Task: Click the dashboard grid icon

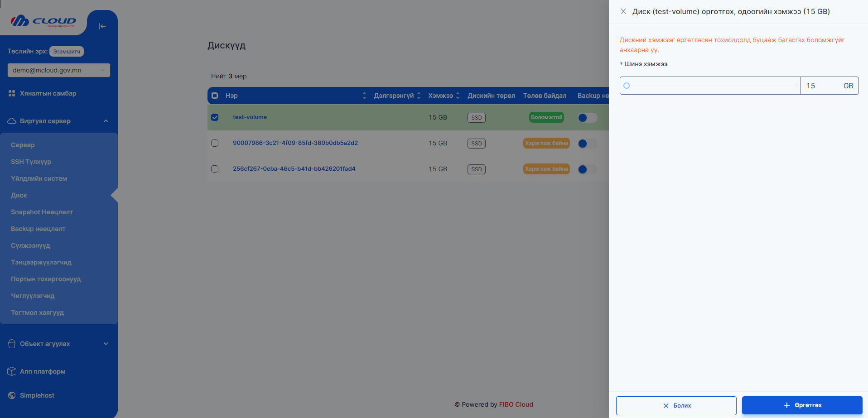Action: (12, 93)
